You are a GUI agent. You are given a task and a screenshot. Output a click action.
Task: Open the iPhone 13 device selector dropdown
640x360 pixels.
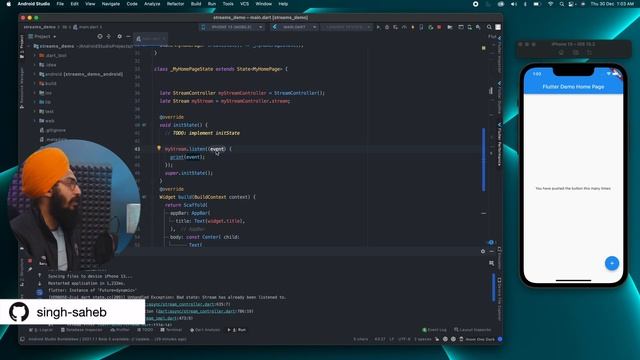pyautogui.click(x=232, y=27)
